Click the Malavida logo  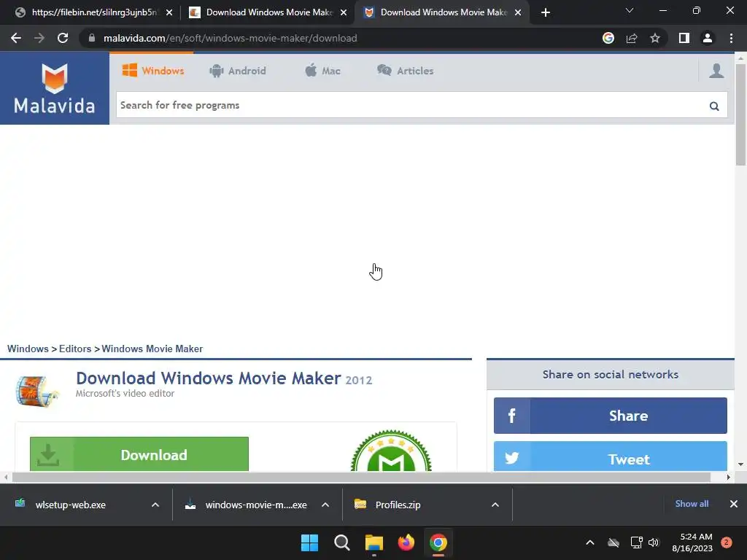(x=54, y=88)
